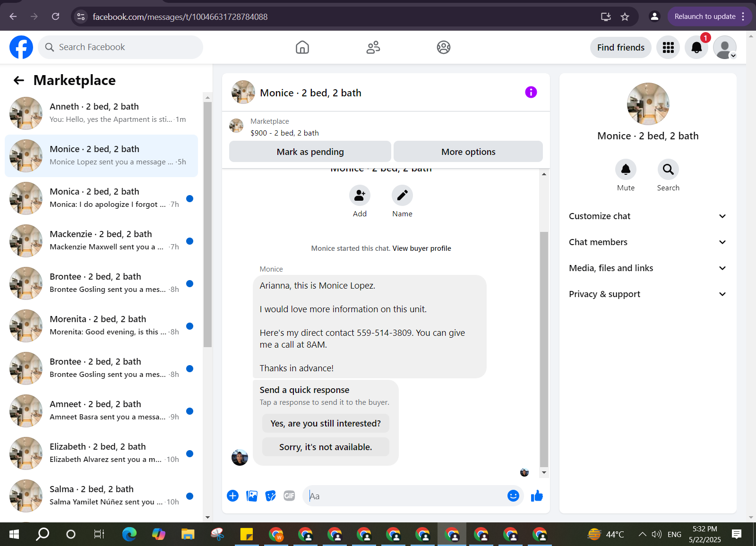Go to the Home feed icon

pos(302,47)
